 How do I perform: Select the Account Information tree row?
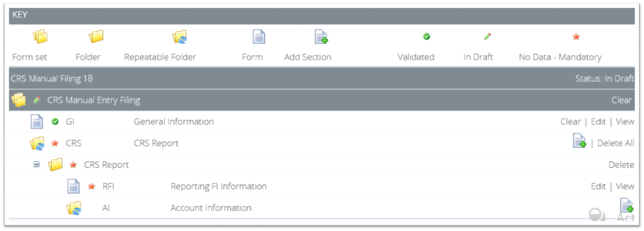coord(211,208)
